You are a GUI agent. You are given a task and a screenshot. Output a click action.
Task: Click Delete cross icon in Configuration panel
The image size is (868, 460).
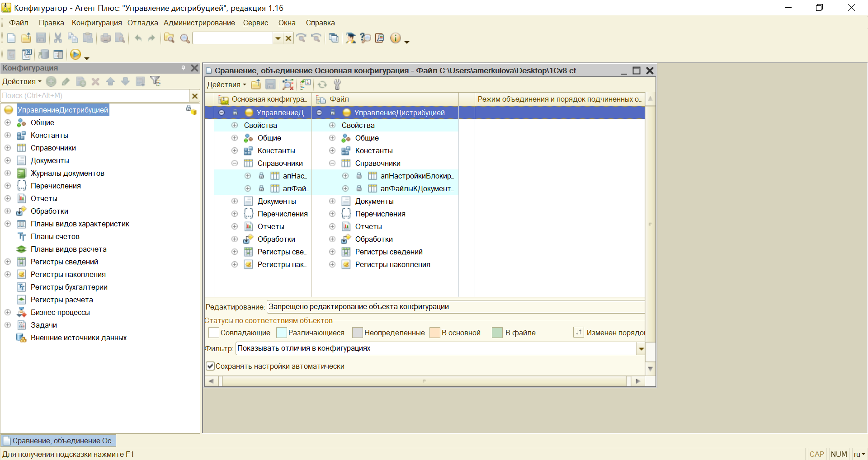click(x=95, y=81)
